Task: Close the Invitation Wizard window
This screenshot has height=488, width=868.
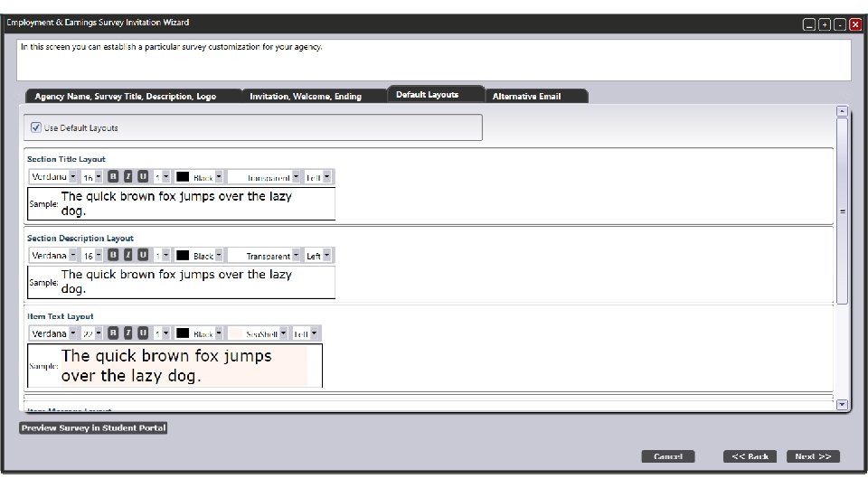Action: pos(855,24)
